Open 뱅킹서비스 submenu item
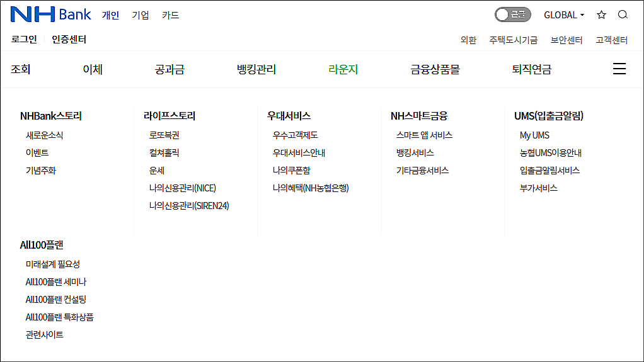This screenshot has height=362, width=644. tap(415, 153)
